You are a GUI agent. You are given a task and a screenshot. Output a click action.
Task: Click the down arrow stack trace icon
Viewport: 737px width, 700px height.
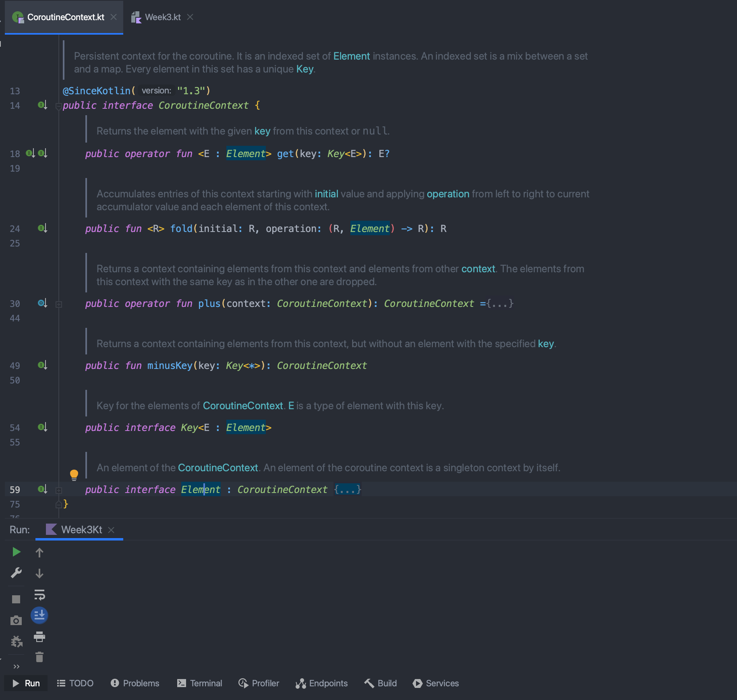pyautogui.click(x=39, y=573)
